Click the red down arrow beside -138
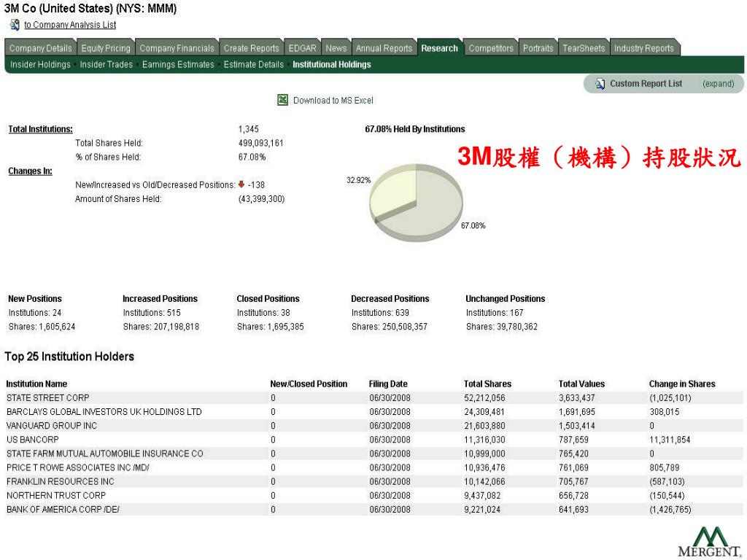The width and height of the screenshot is (747, 560). pos(241,184)
